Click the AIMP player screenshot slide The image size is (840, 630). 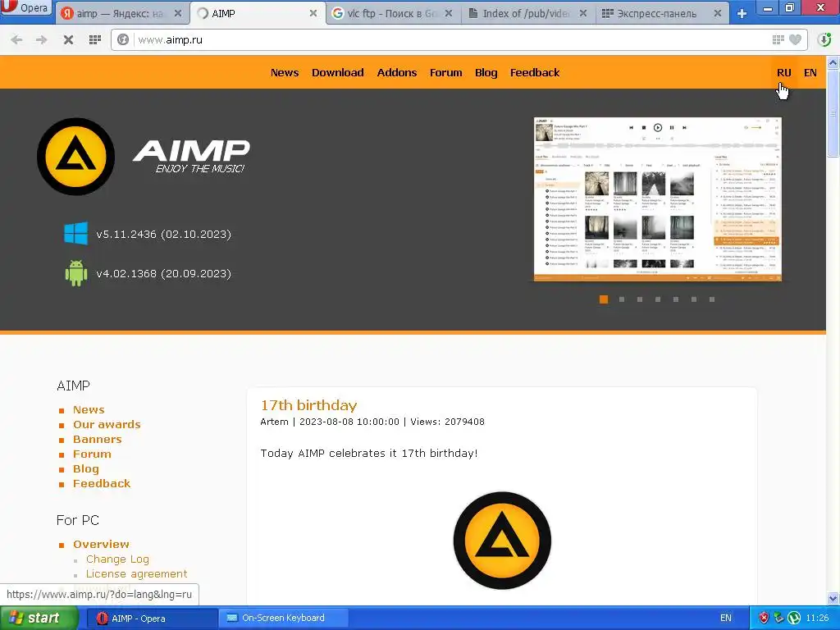pos(658,199)
